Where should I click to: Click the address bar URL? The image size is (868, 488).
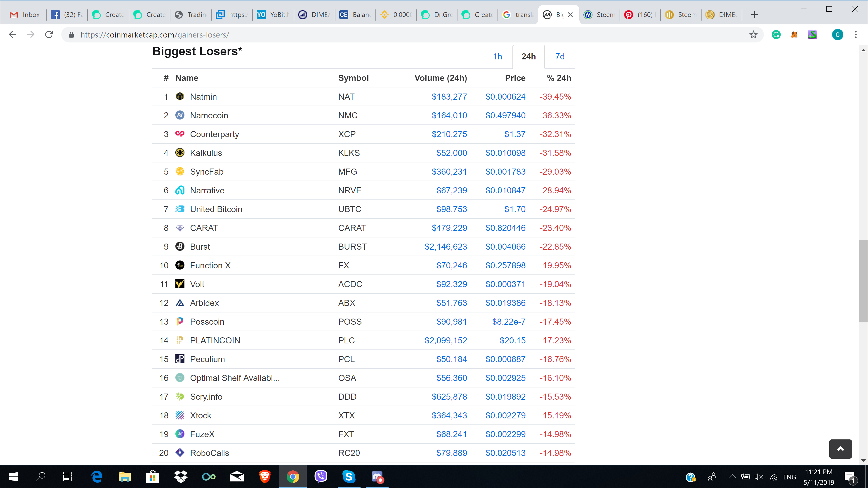155,35
